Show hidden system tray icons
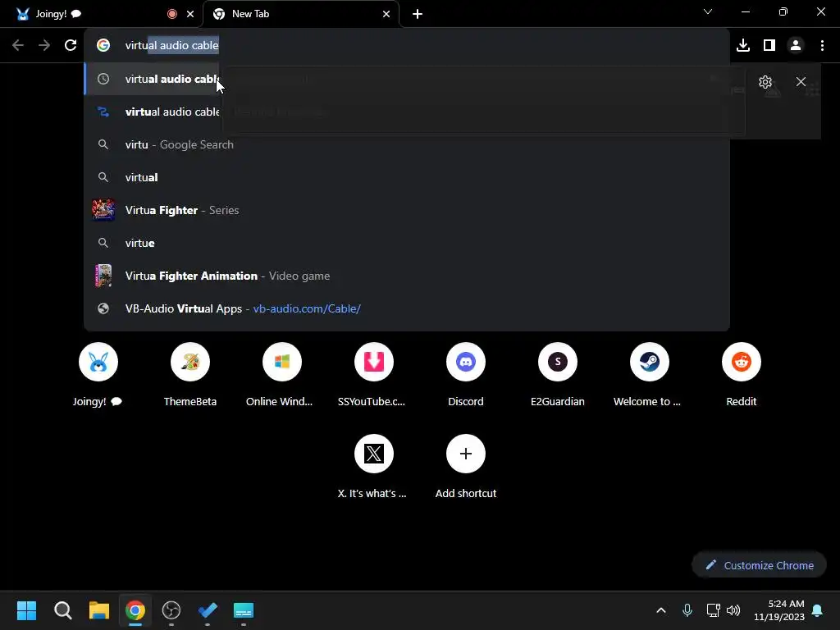840x630 pixels. (x=661, y=610)
